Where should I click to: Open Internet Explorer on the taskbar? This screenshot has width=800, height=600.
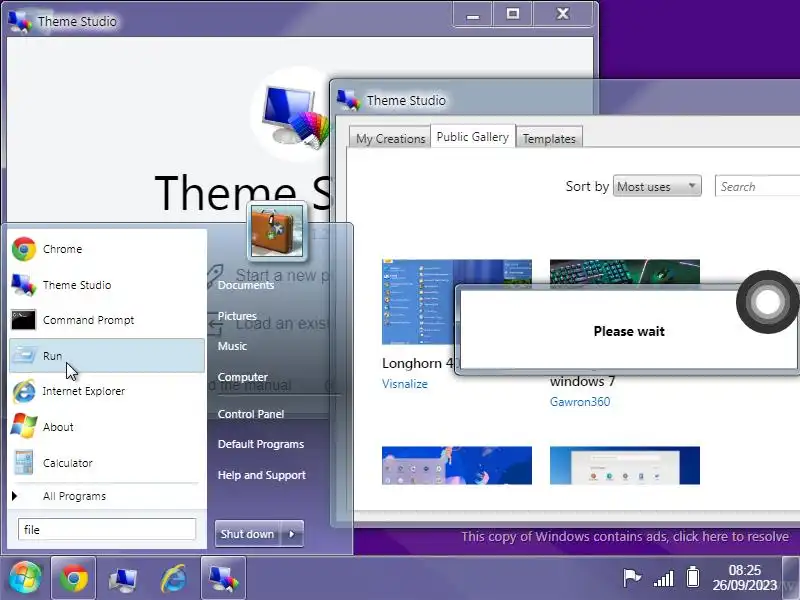click(x=173, y=579)
